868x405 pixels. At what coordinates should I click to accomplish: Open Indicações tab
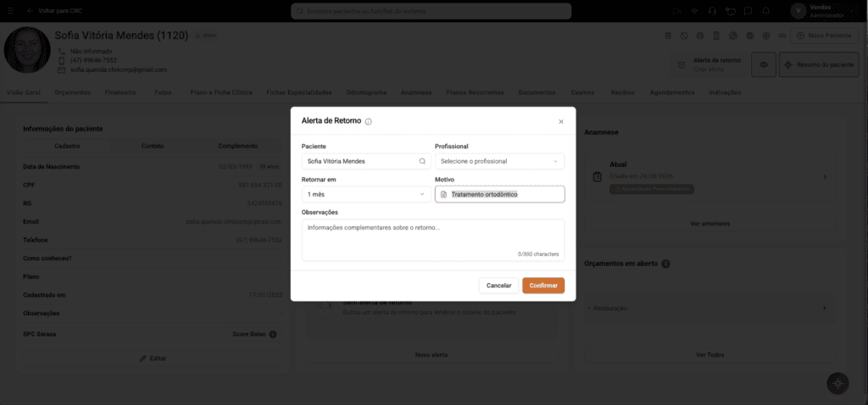[725, 92]
